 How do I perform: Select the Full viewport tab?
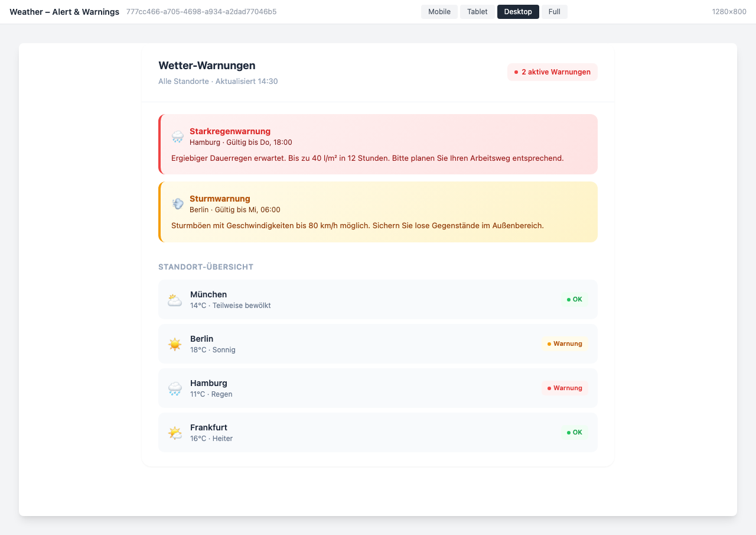pos(554,12)
